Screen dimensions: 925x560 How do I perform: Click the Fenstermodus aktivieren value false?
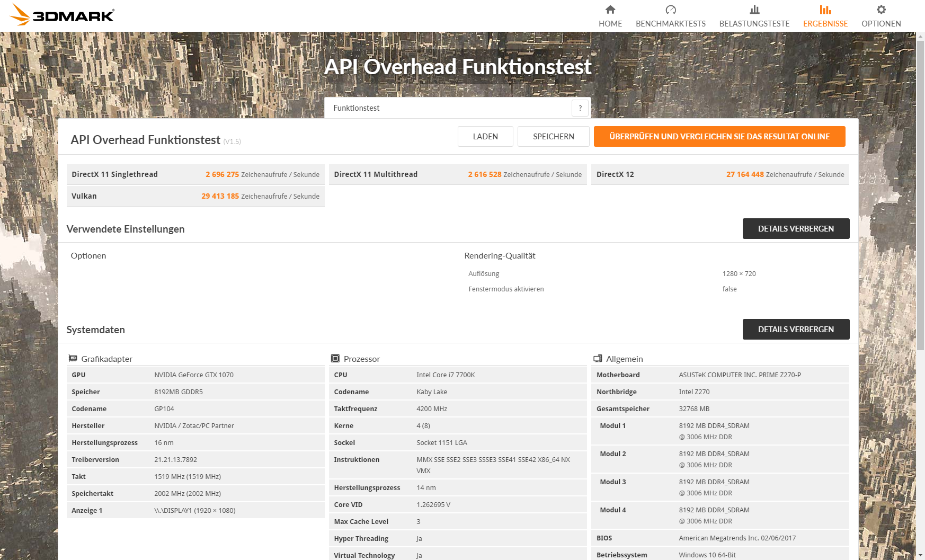(x=730, y=289)
